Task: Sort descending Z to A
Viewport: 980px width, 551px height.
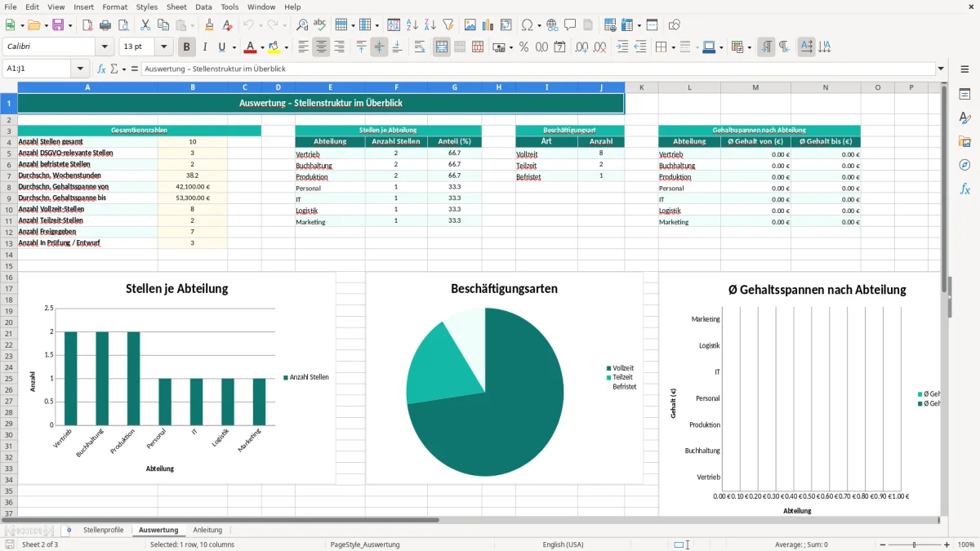Action: 430,25
